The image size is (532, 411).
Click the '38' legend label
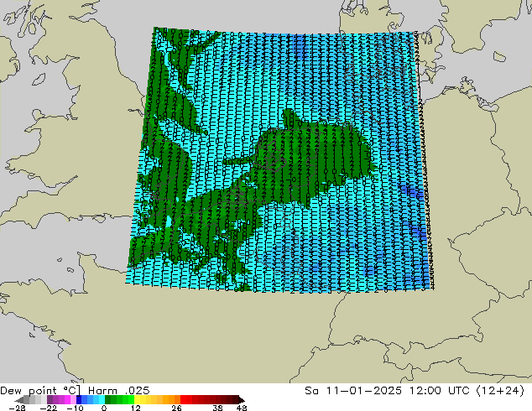[218, 408]
